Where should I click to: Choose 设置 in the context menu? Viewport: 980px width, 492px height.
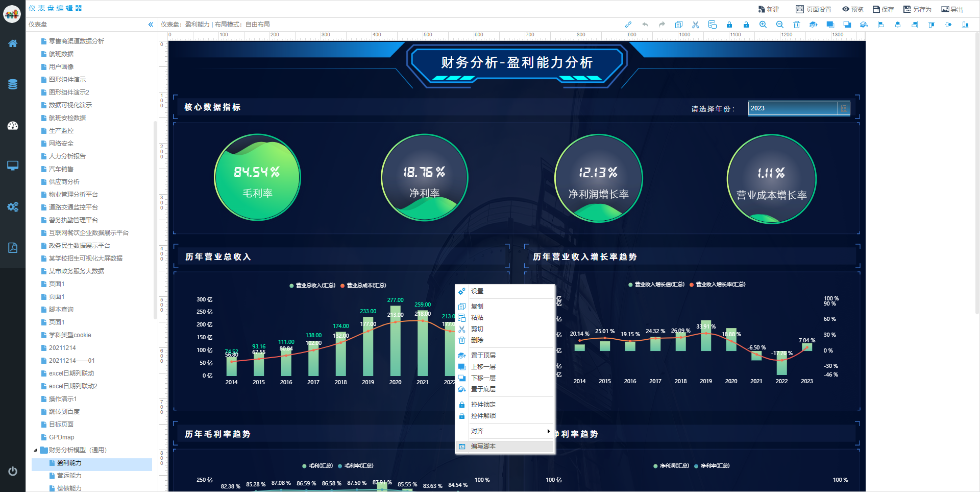pyautogui.click(x=504, y=291)
